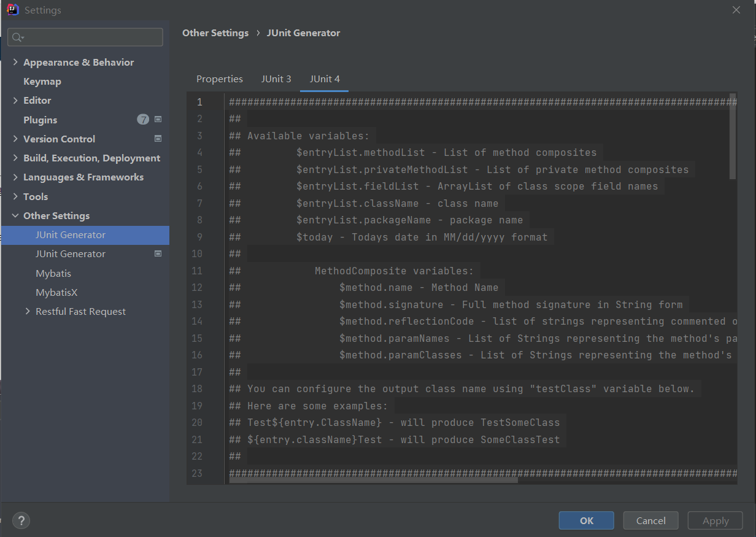This screenshot has width=756, height=537.
Task: Click the search magnifier icon in sidebar
Action: [x=17, y=37]
